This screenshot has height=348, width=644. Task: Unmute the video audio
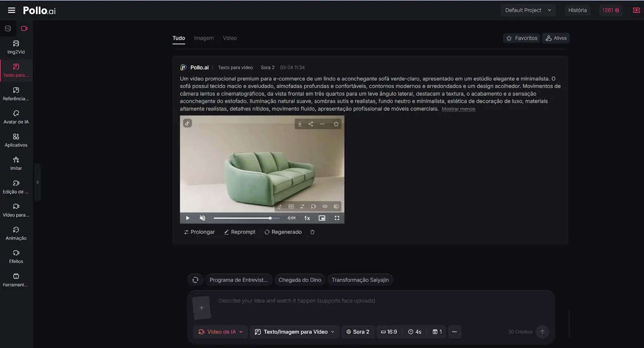coord(202,218)
